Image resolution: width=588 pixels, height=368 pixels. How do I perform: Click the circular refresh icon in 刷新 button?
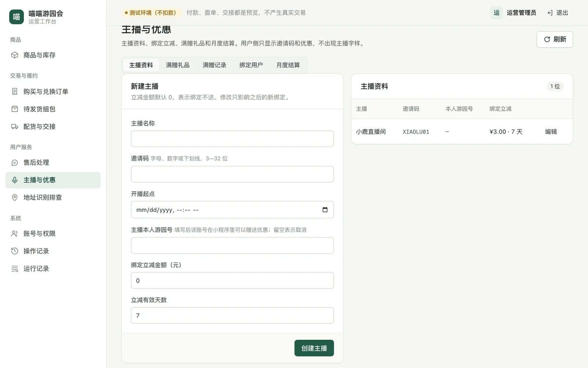click(x=547, y=39)
